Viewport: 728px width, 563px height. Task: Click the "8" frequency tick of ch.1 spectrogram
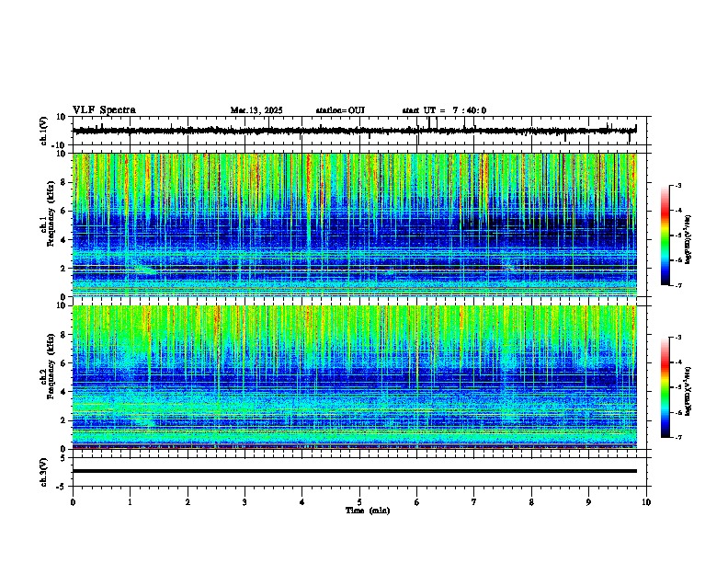[x=63, y=182]
